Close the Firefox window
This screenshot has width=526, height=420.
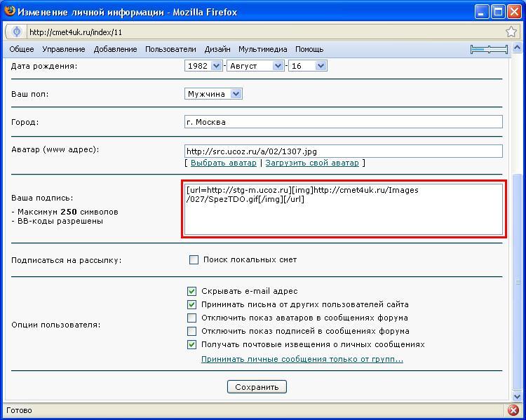[514, 12]
